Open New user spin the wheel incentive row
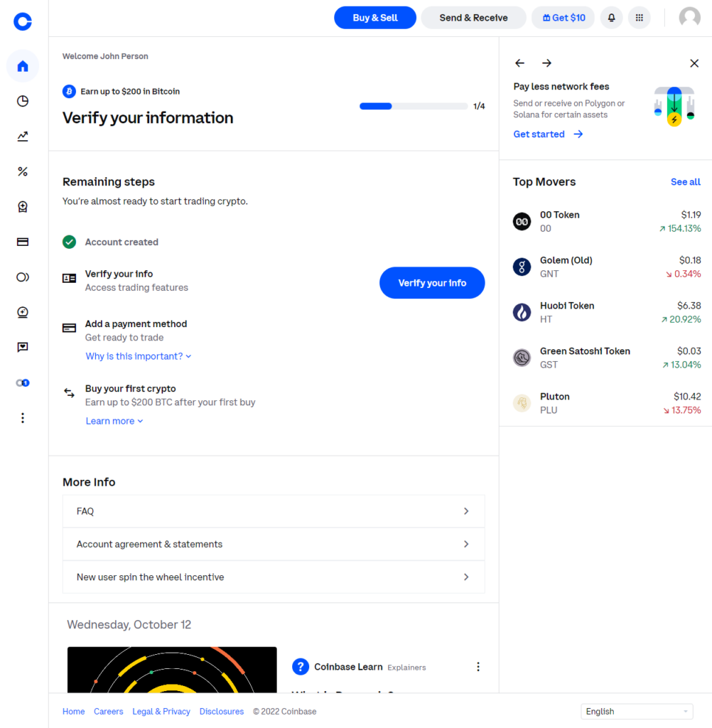 pos(274,577)
